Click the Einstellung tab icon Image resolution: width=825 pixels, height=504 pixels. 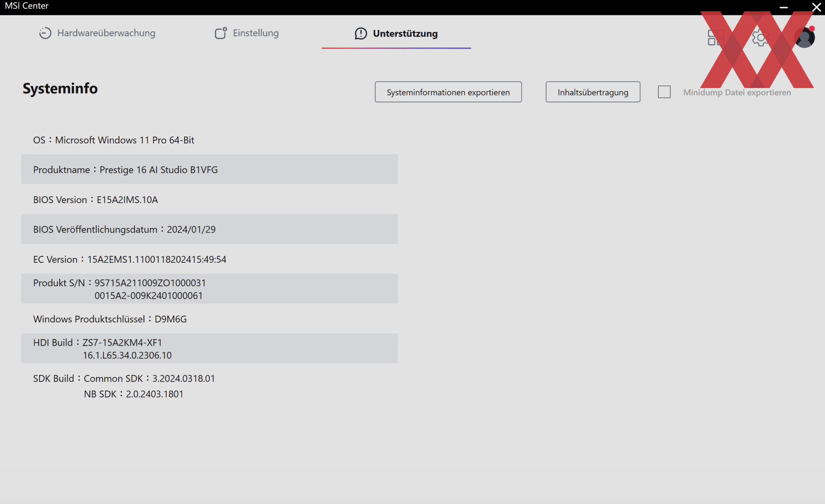(x=221, y=33)
